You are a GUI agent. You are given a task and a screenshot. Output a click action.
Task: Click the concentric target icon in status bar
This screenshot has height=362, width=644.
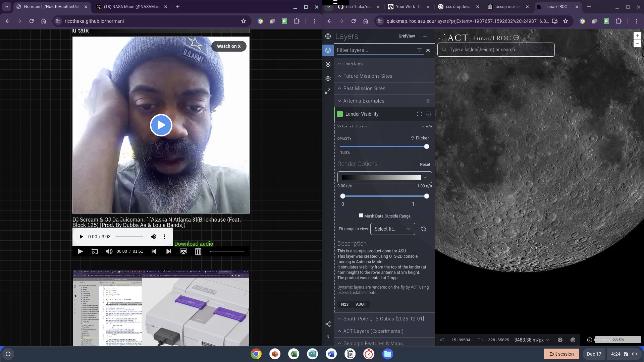573,340
